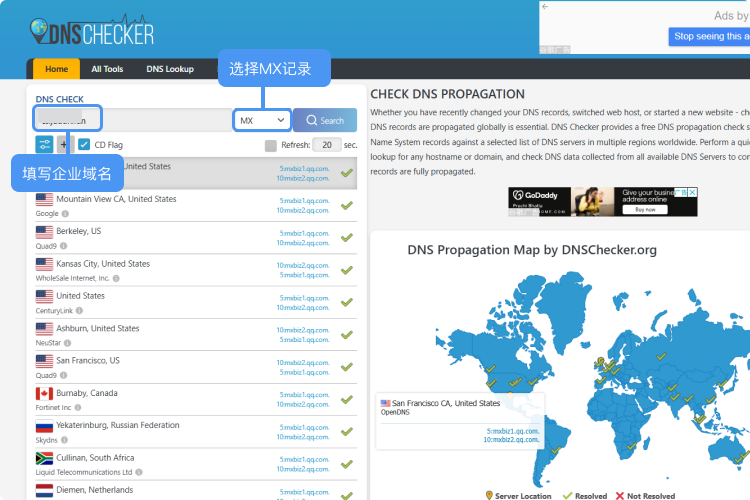Click the back arrow in the ad panel
This screenshot has height=500, width=750.
(x=545, y=7)
